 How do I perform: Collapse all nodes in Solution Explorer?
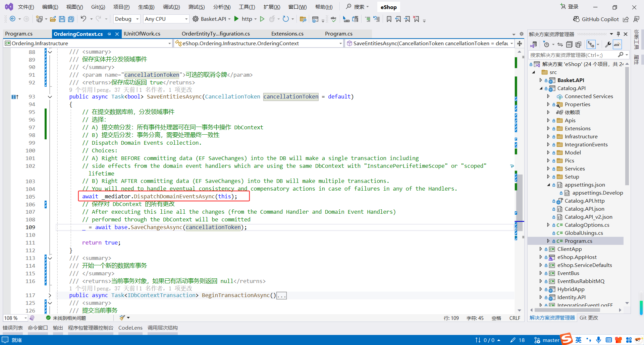pos(569,44)
